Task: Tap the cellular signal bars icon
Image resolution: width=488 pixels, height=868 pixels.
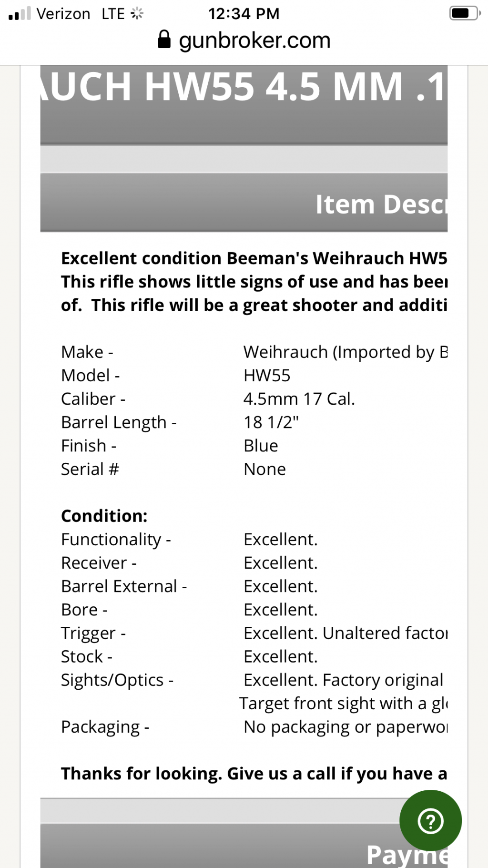Action: [x=20, y=13]
